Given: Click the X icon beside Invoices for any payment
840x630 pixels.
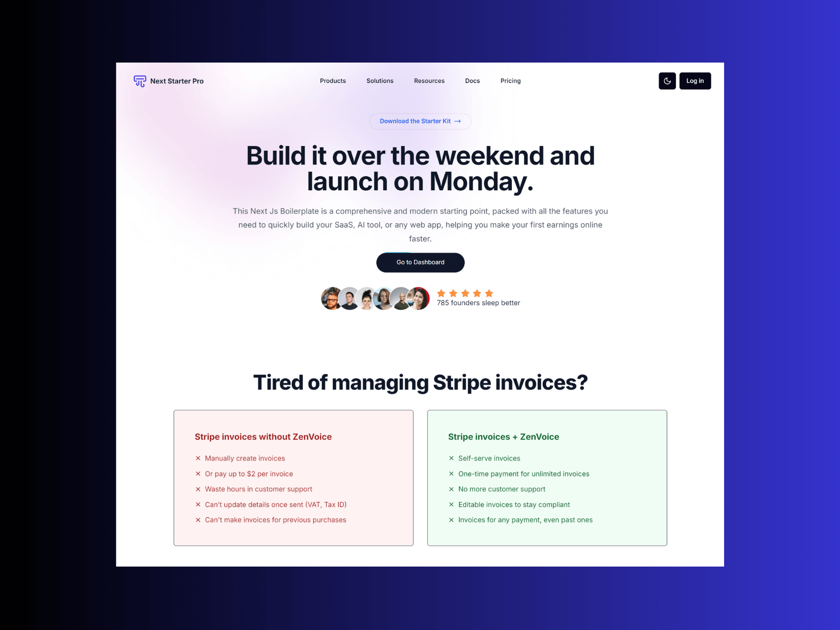Looking at the screenshot, I should click(x=451, y=520).
